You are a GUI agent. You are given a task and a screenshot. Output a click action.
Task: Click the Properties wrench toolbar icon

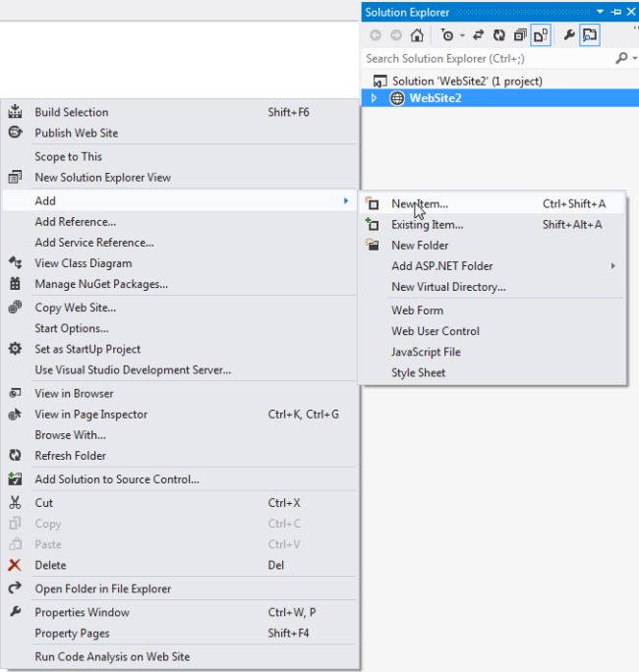pyautogui.click(x=569, y=35)
